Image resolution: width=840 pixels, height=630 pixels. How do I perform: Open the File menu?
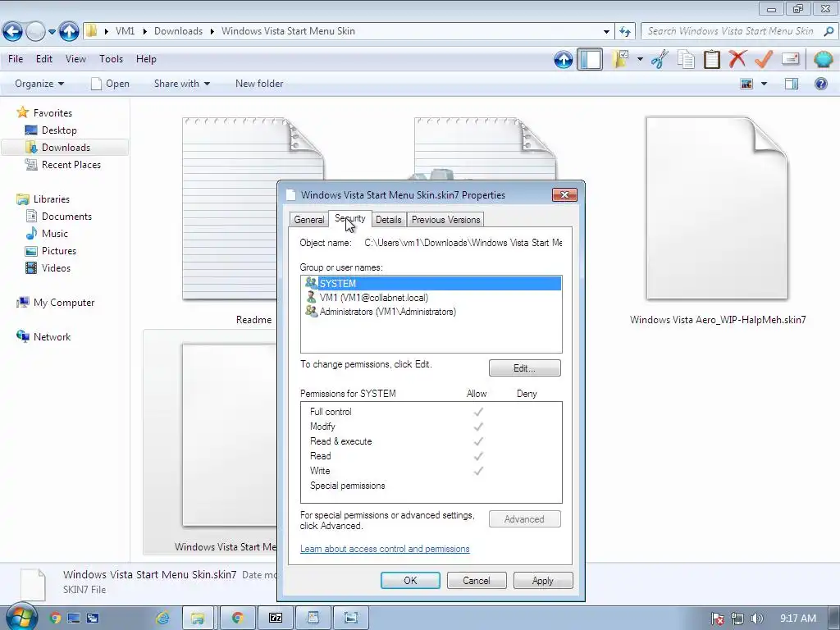(x=16, y=59)
